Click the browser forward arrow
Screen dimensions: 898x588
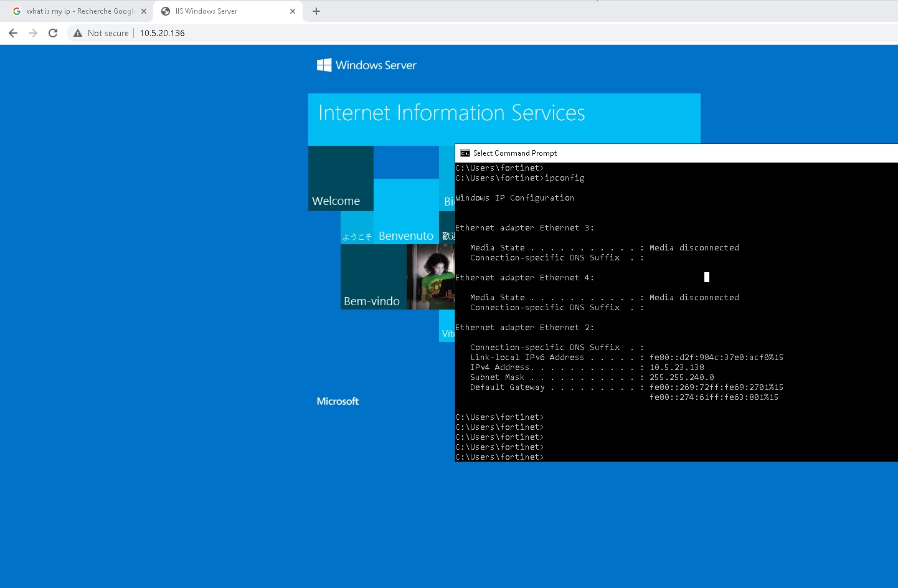33,33
